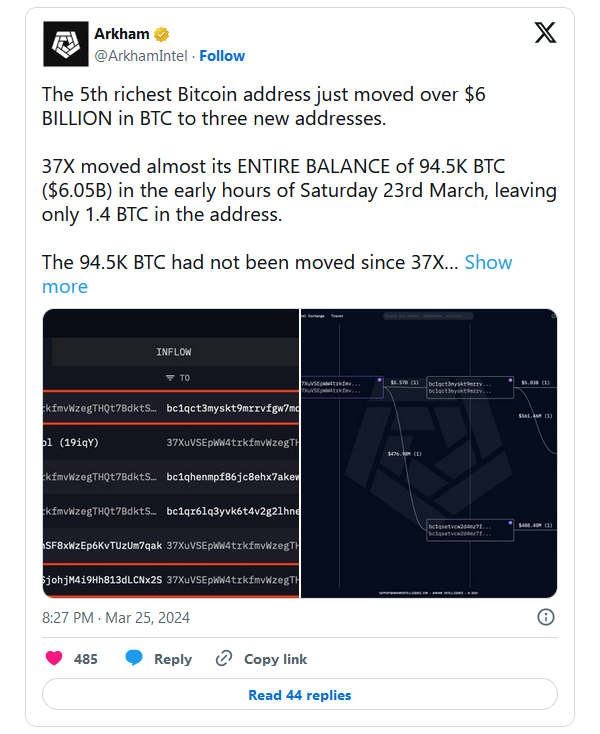
Task: Click the Reply text label
Action: point(173,659)
